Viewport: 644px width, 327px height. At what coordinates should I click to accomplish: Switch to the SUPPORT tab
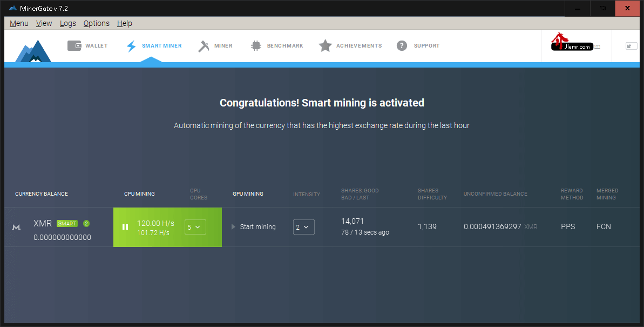click(x=427, y=45)
